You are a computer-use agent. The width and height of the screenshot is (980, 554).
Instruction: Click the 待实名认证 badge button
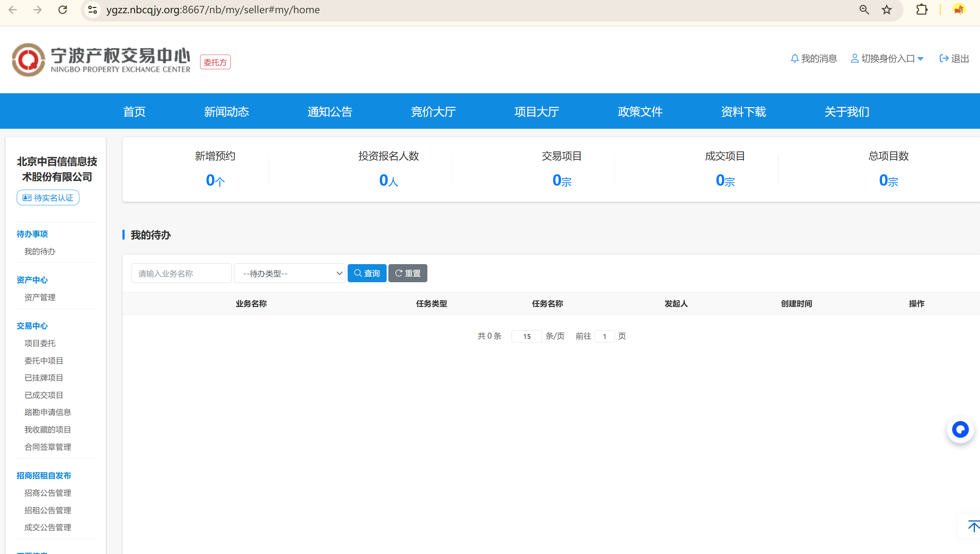point(48,198)
